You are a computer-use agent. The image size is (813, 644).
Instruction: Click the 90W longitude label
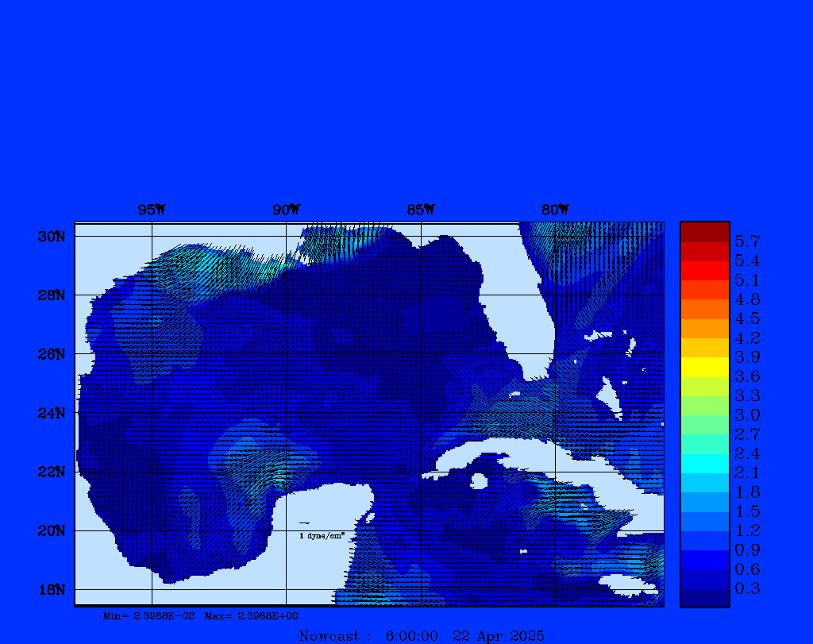(286, 210)
